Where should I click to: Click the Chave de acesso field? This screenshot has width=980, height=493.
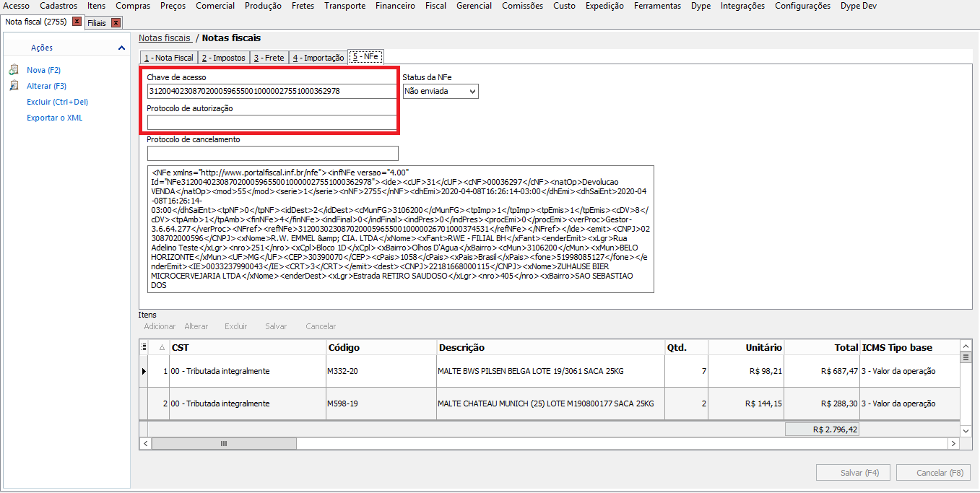click(x=272, y=91)
